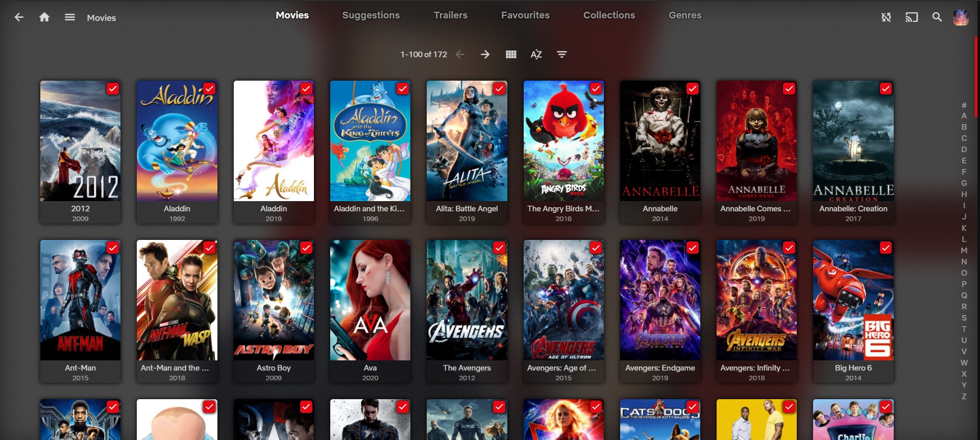Click the Astro Boy title text
980x440 pixels.
pos(274,368)
